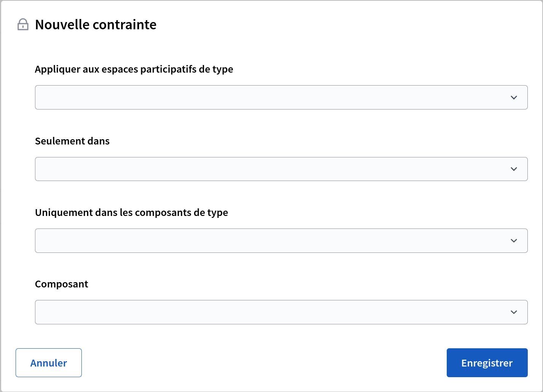543x392 pixels.
Task: Click the lock icon beside Nouvelle contrainte
Action: click(23, 25)
